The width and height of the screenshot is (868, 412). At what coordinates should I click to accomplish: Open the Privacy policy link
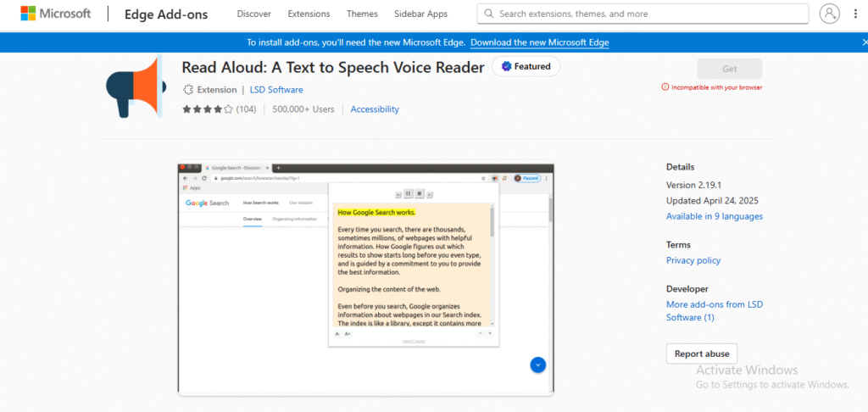[x=693, y=260]
